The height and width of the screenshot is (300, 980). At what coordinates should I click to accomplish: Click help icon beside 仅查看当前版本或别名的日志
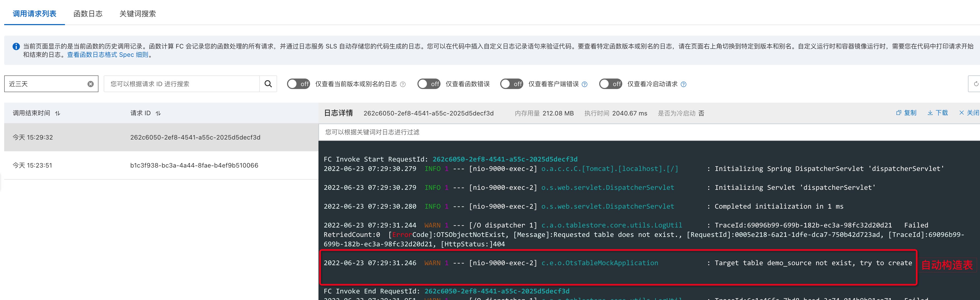[403, 84]
